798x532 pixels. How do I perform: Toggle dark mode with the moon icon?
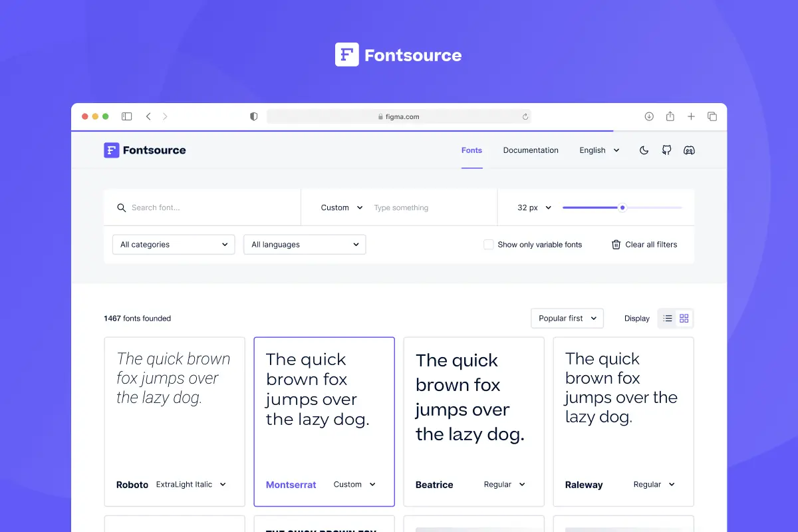643,150
